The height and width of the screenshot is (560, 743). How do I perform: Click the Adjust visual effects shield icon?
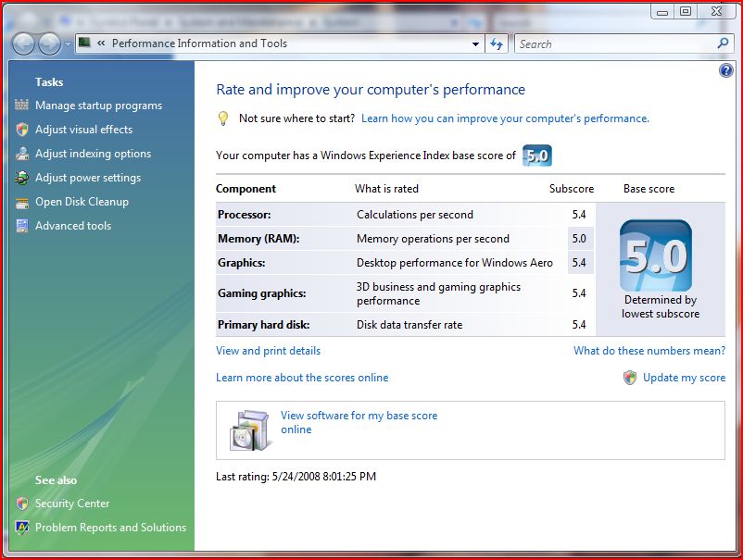22,130
